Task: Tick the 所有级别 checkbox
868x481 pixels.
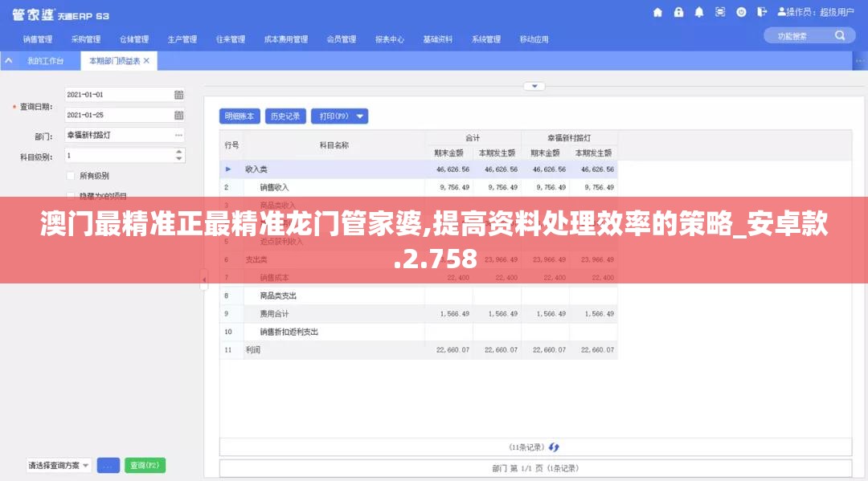Action: click(x=70, y=176)
